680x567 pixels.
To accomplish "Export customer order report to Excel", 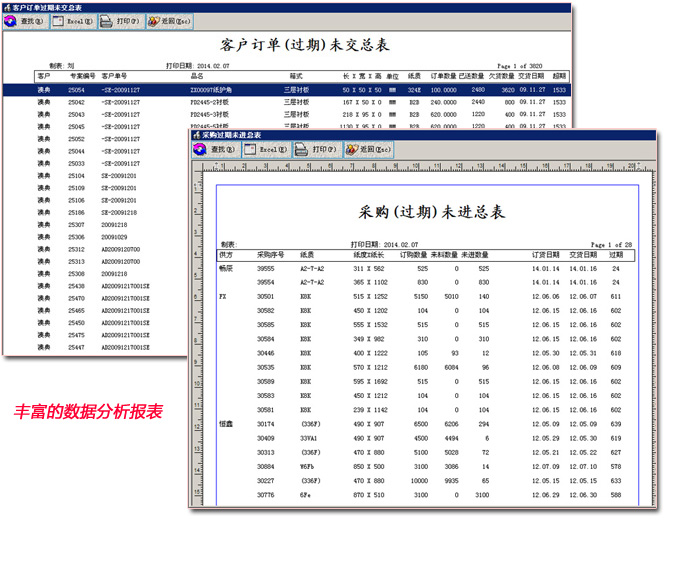I will coord(72,20).
